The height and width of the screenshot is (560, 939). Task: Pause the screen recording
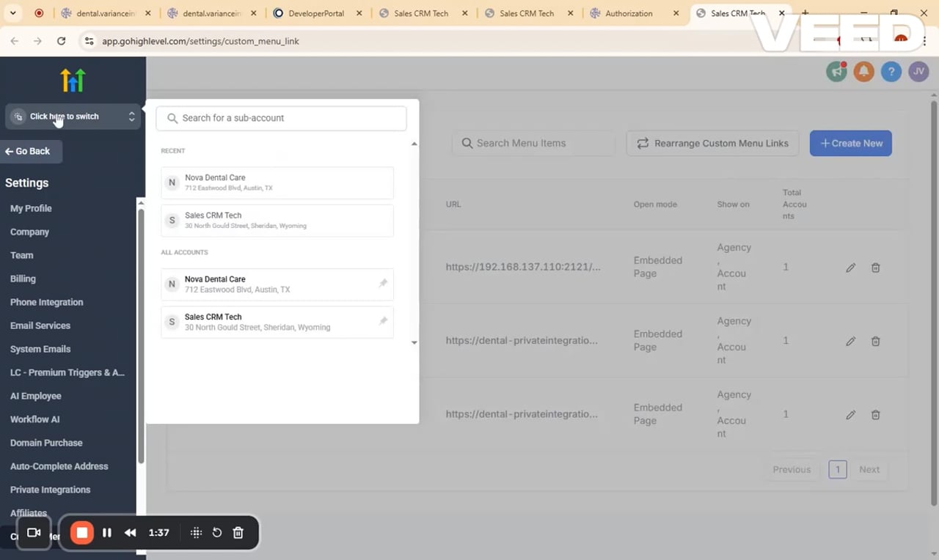[107, 533]
